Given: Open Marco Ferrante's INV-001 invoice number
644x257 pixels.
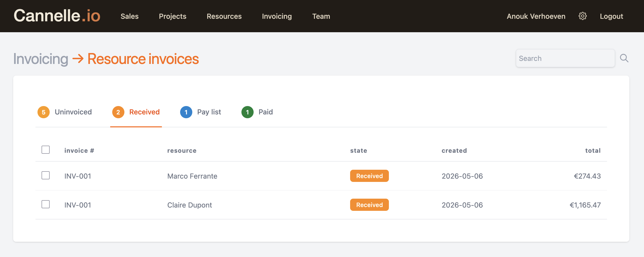Looking at the screenshot, I should [78, 176].
